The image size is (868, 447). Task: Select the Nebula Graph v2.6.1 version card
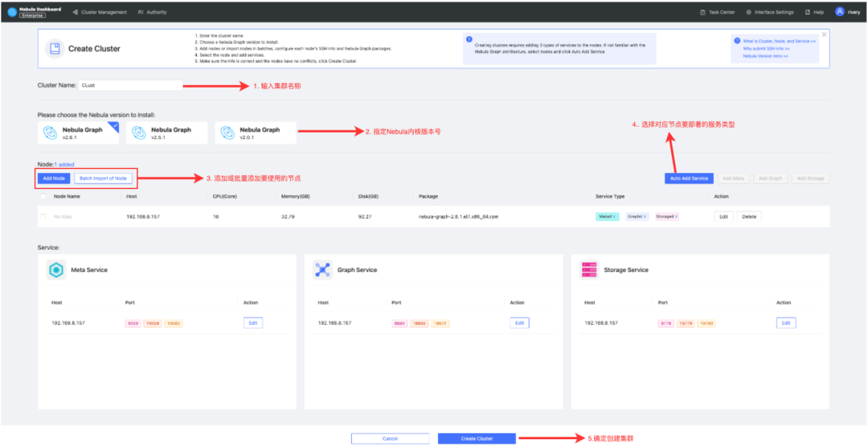click(78, 133)
